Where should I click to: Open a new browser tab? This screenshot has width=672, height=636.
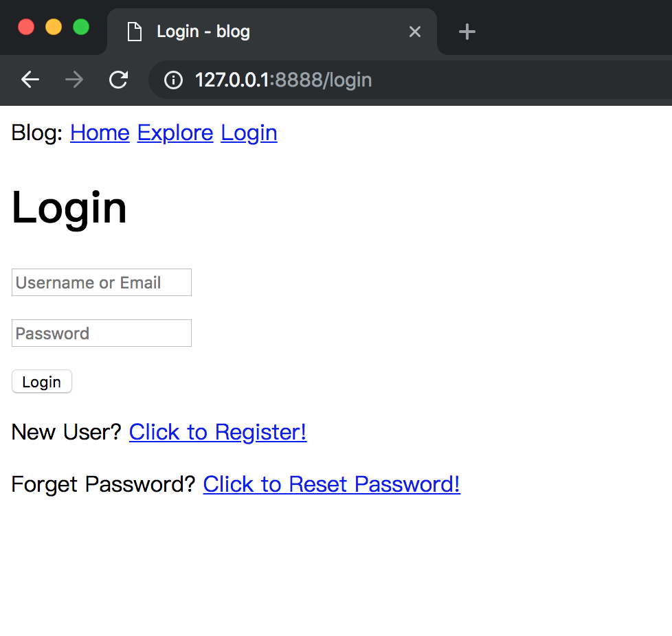pos(467,32)
